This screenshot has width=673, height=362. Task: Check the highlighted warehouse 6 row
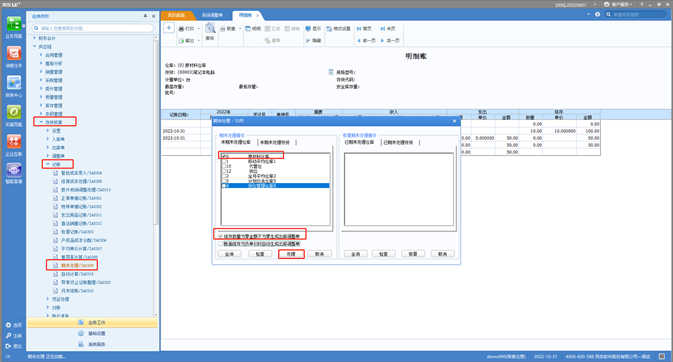coord(224,186)
